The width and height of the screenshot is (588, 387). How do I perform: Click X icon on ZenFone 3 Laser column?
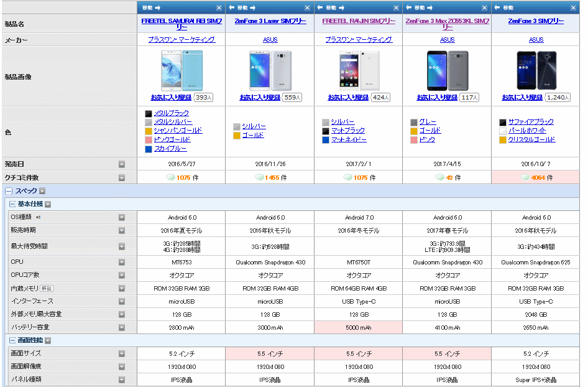(x=308, y=8)
